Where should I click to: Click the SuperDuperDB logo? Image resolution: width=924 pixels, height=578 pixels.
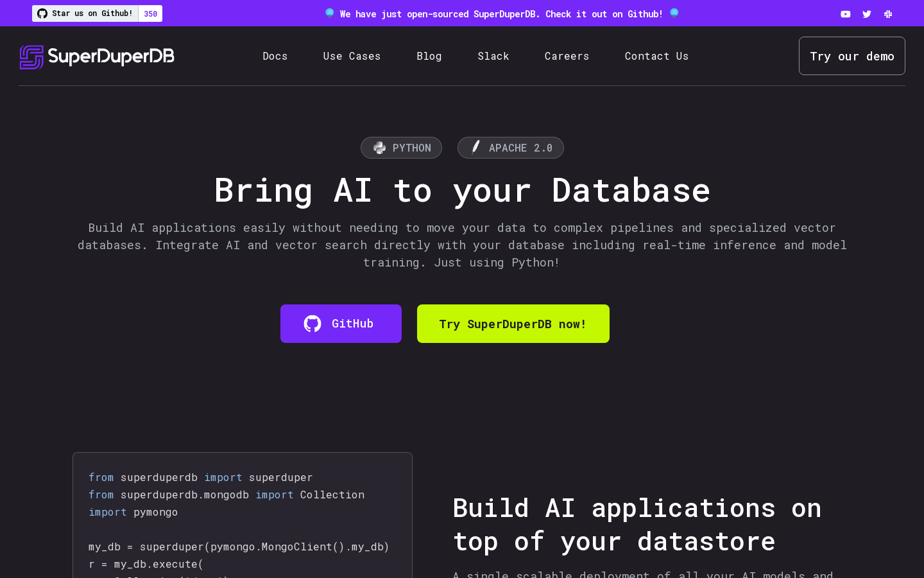click(97, 57)
